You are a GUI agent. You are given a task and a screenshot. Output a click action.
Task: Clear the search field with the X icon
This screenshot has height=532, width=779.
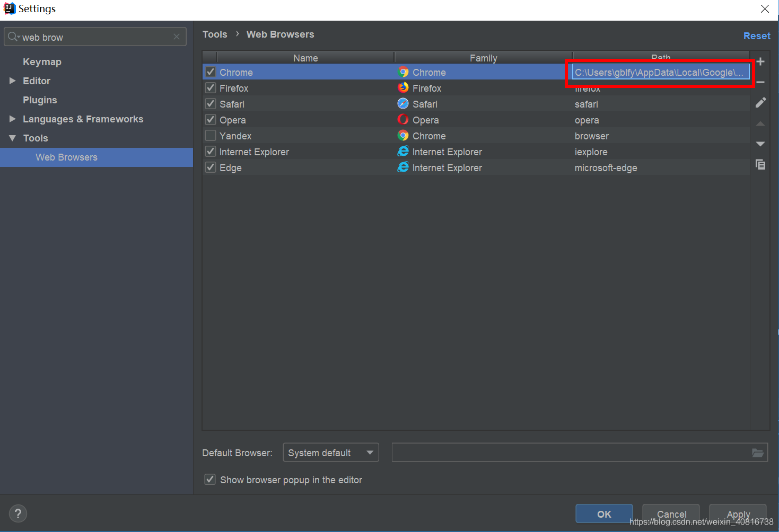tap(177, 37)
